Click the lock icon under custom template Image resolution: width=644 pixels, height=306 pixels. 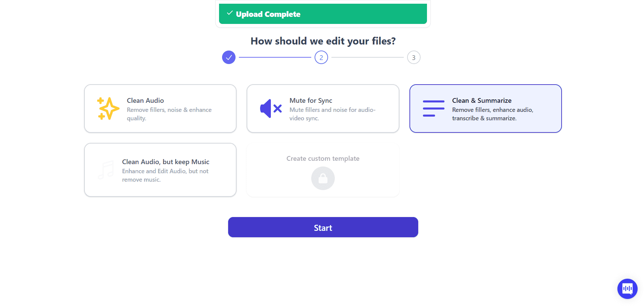323,178
